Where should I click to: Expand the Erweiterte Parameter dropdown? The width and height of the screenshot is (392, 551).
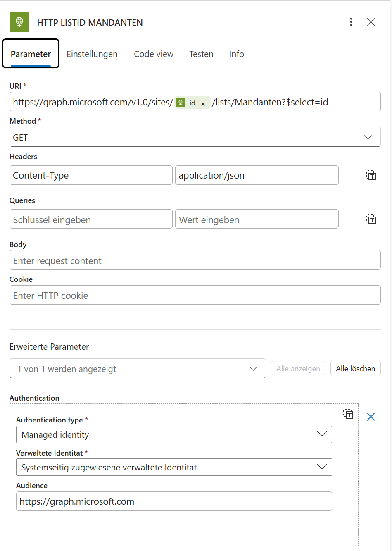pyautogui.click(x=253, y=368)
